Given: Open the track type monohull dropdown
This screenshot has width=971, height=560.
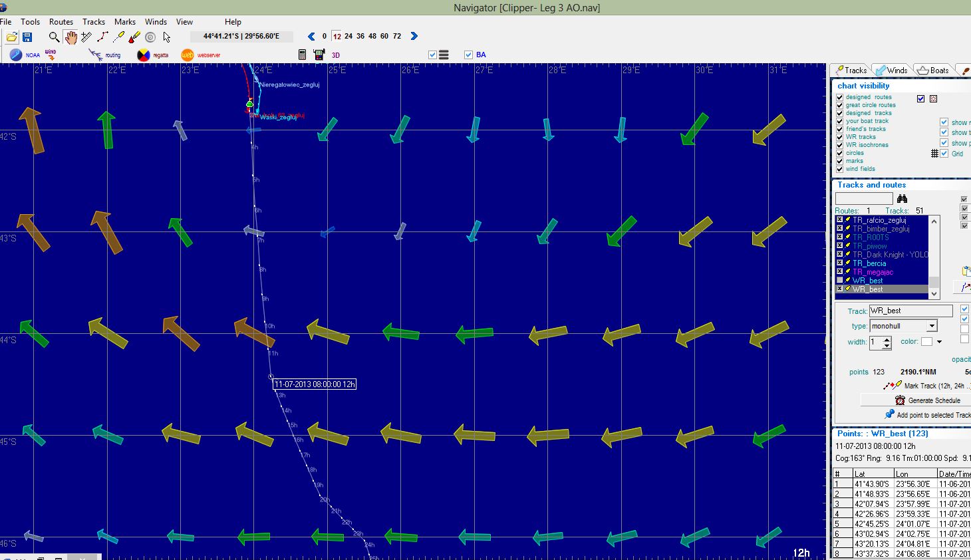Looking at the screenshot, I should point(932,326).
